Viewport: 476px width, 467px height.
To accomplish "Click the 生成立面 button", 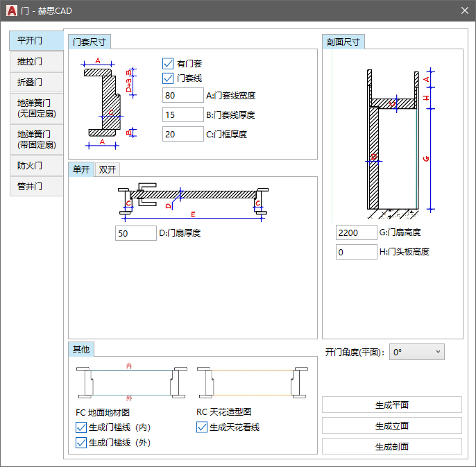I will coord(392,425).
